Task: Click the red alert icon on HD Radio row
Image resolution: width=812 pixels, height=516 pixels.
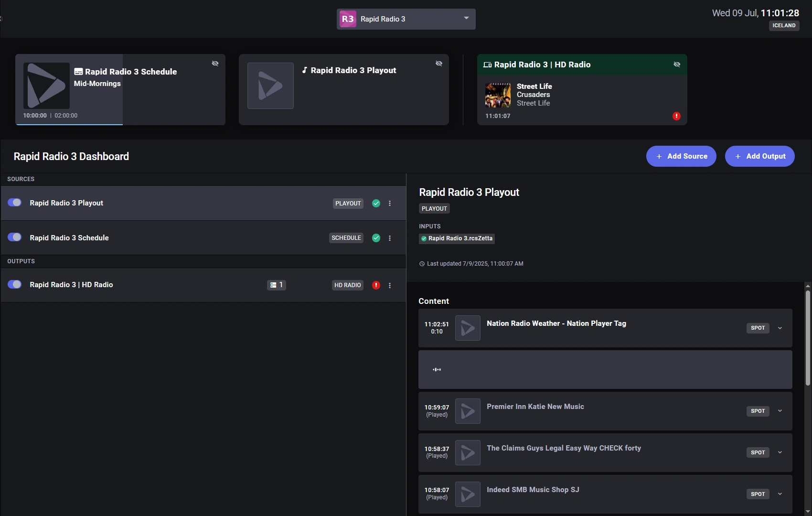Action: click(x=376, y=285)
